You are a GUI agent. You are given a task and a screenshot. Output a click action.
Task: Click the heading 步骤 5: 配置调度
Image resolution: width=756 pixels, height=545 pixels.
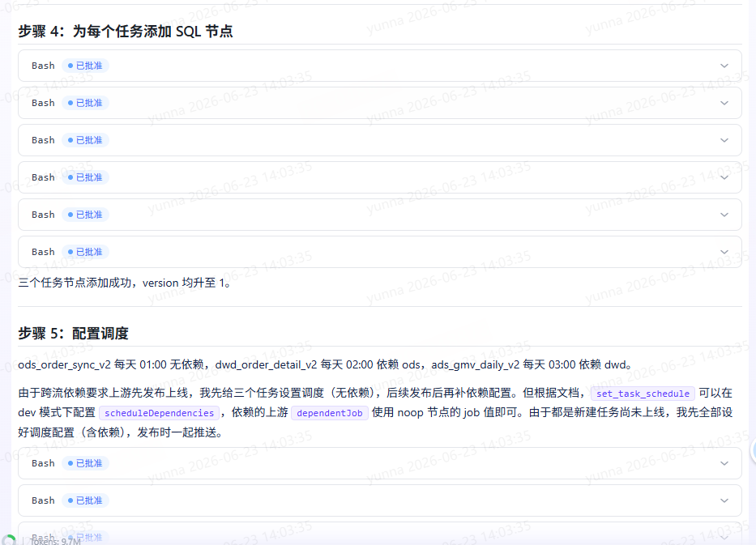click(73, 334)
